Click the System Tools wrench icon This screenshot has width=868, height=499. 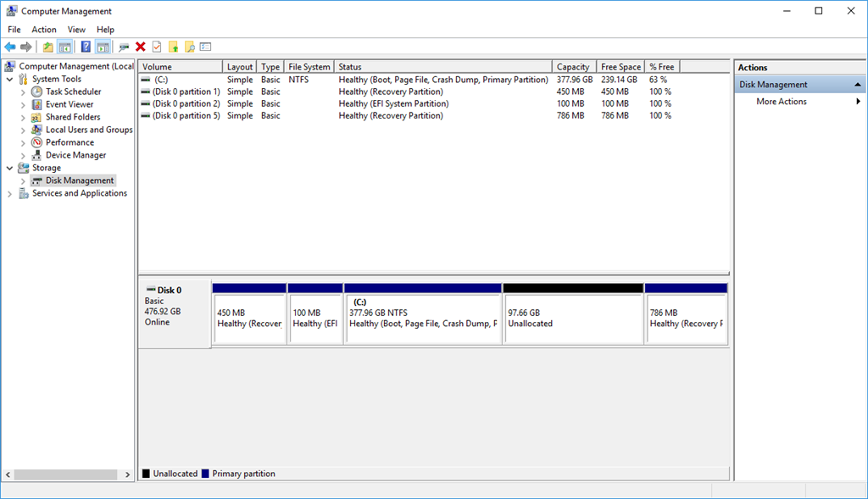click(23, 79)
